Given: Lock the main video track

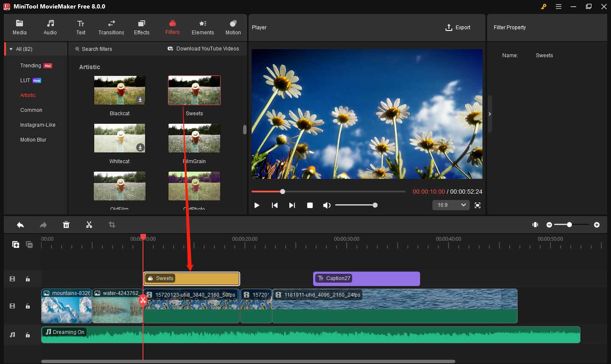Looking at the screenshot, I should coord(28,306).
